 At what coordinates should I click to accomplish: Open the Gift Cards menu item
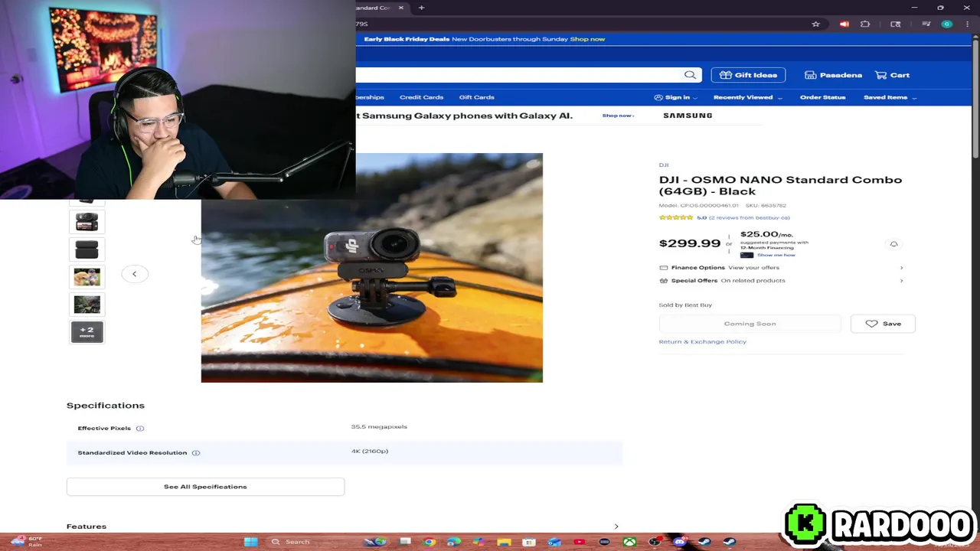[x=476, y=97]
